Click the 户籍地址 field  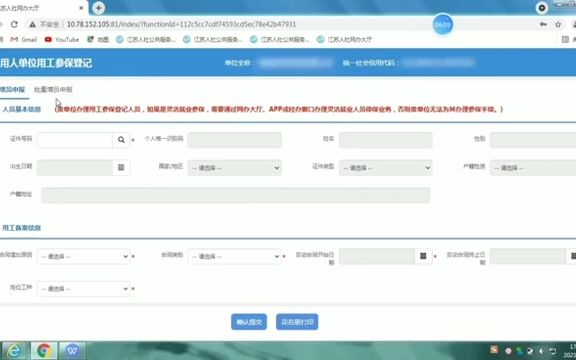tap(235, 195)
